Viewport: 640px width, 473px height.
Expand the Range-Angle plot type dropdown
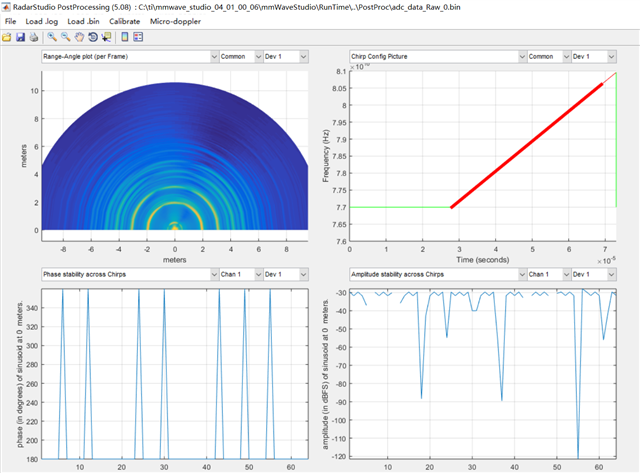click(x=130, y=57)
